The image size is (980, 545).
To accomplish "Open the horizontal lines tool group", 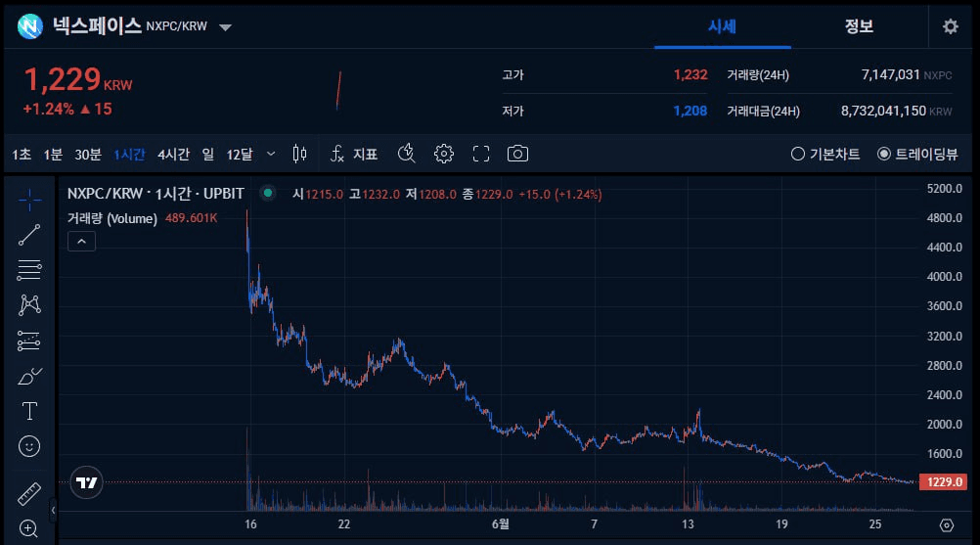I will tap(29, 270).
